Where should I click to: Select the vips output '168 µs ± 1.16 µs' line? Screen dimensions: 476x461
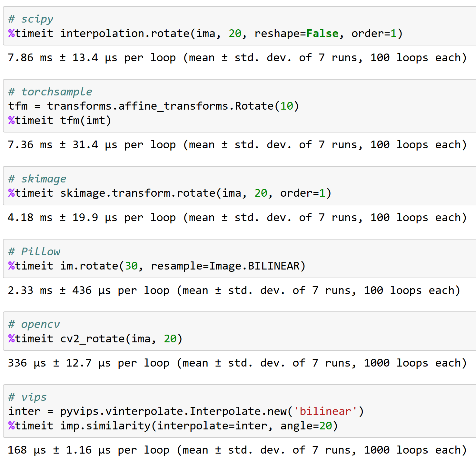[237, 450]
